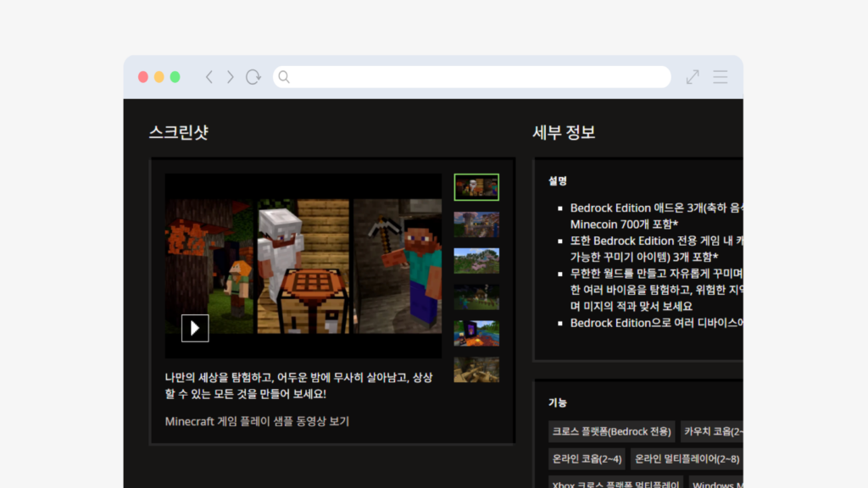Image resolution: width=868 pixels, height=488 pixels.
Task: Click the 스크린샷 heading
Action: 178,132
